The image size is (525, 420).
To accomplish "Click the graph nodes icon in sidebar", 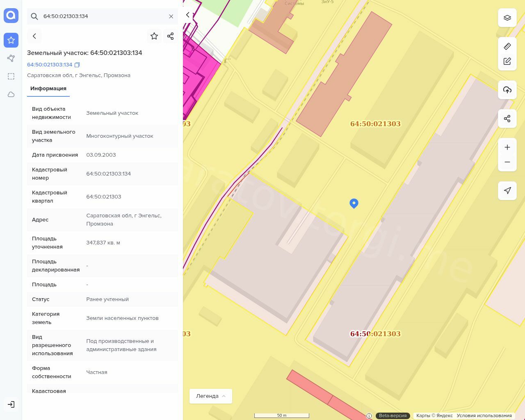I will tap(11, 58).
